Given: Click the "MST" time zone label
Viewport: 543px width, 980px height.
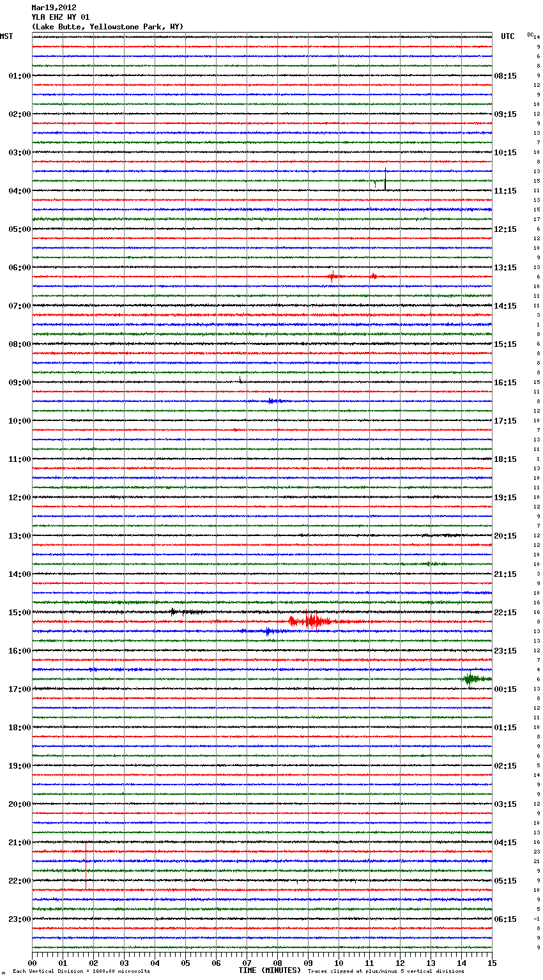Looking at the screenshot, I should [6, 36].
